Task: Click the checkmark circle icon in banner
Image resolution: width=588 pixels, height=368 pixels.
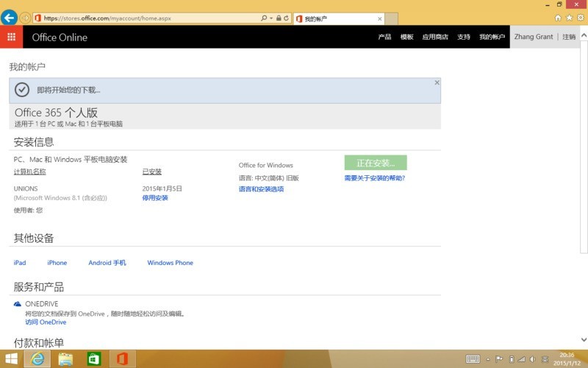Action: point(22,90)
